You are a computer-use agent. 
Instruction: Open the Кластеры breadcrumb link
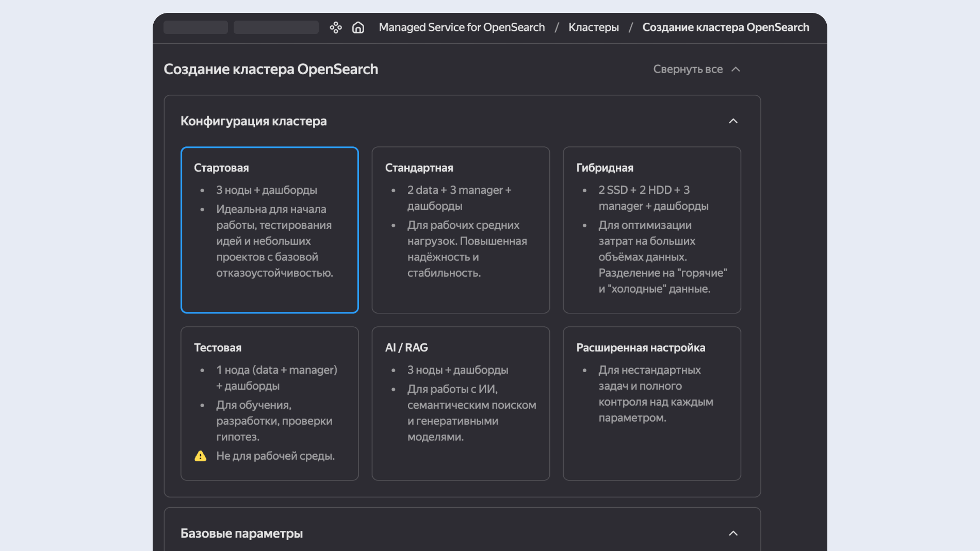click(x=594, y=27)
